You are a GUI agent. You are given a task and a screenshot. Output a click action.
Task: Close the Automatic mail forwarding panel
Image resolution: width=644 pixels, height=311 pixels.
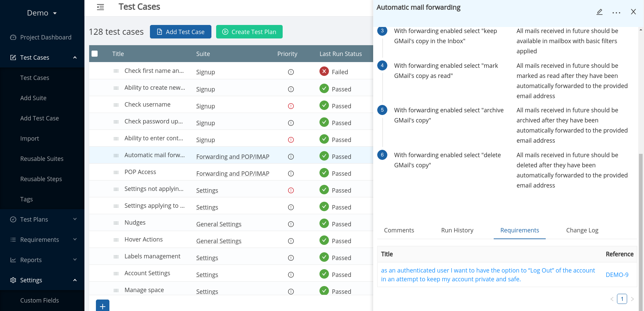[x=634, y=12]
